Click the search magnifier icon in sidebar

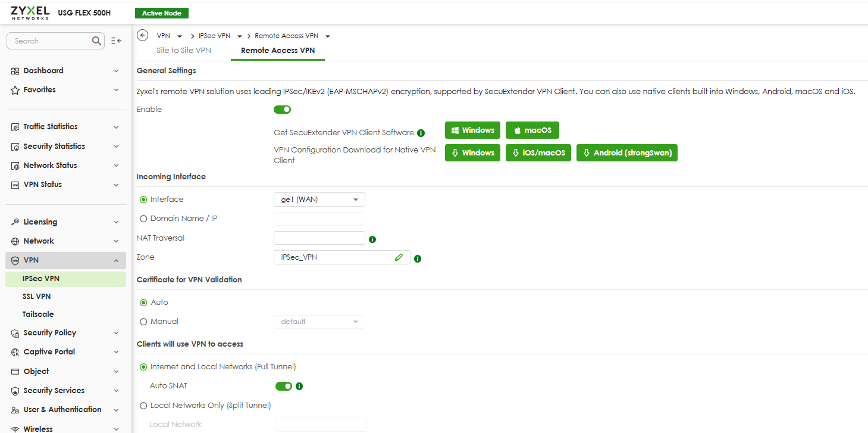[97, 41]
